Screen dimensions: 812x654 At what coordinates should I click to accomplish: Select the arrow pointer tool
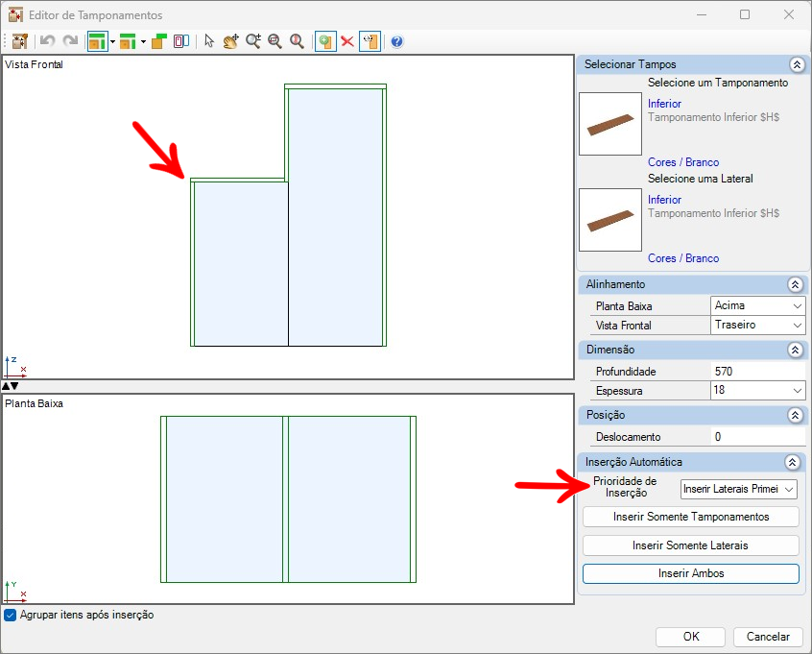click(208, 41)
